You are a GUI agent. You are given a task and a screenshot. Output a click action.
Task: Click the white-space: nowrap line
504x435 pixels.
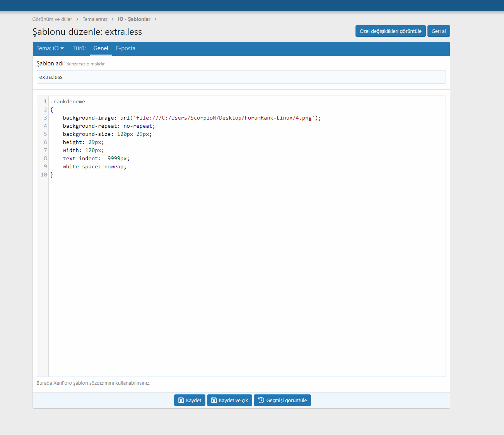coord(94,166)
